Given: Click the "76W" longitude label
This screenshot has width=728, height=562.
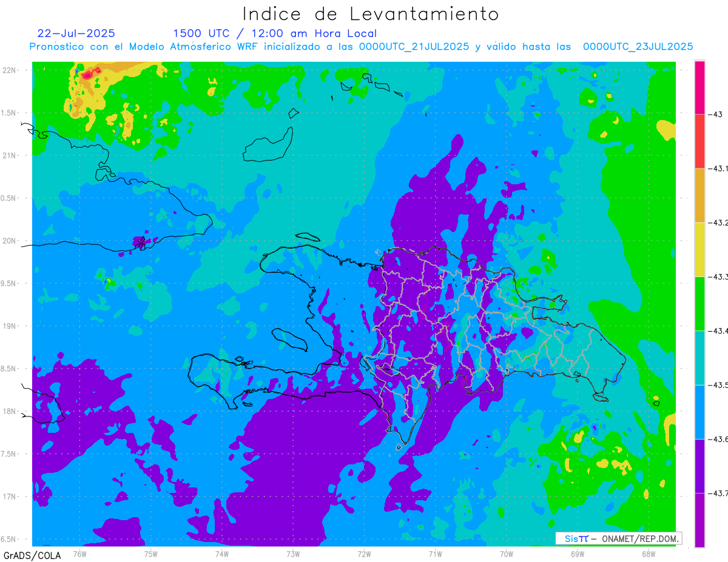Looking at the screenshot, I should 79,553.
